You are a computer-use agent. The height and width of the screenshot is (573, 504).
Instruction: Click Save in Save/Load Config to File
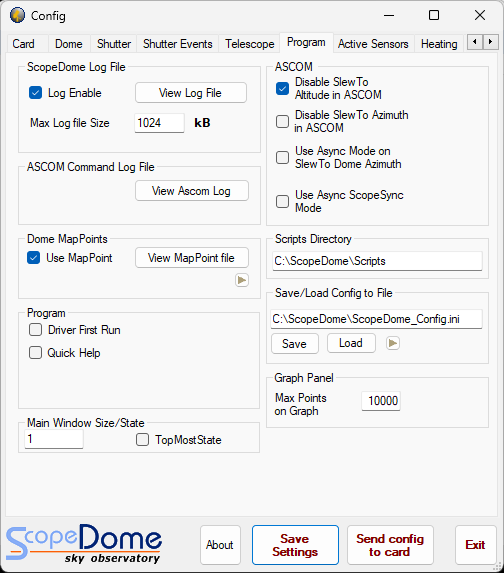pyautogui.click(x=295, y=344)
